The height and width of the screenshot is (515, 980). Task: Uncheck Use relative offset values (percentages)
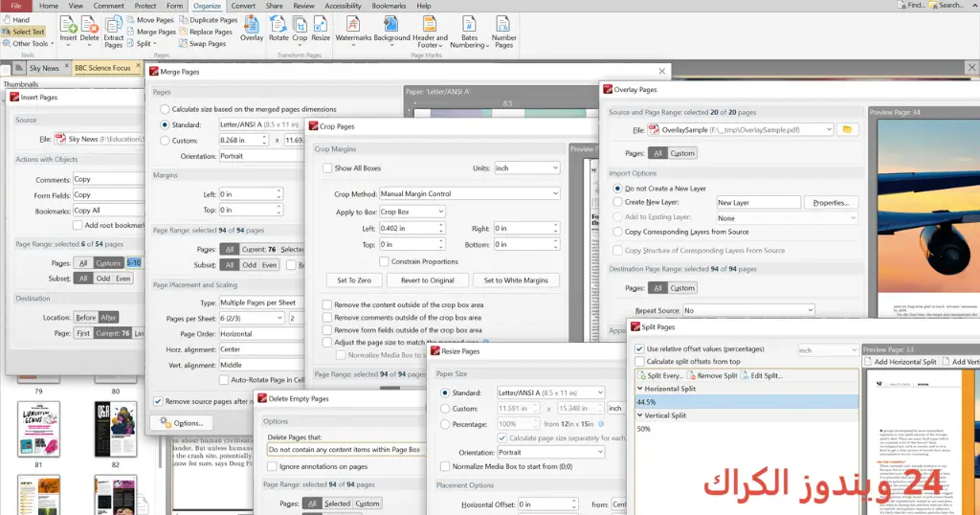point(639,348)
